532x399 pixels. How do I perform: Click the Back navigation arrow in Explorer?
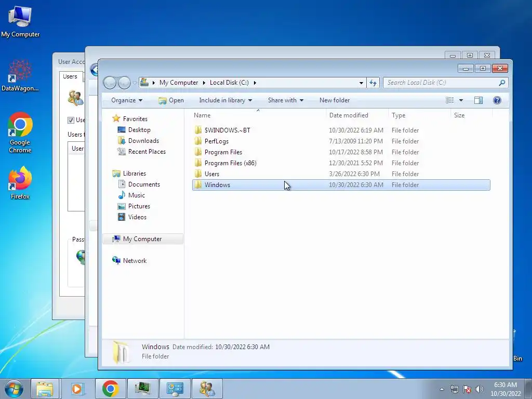(110, 83)
